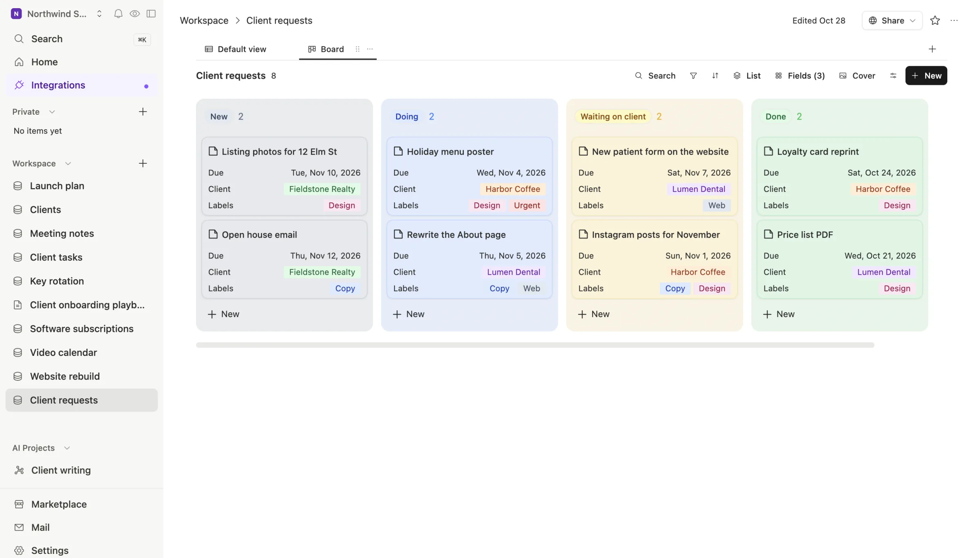The height and width of the screenshot is (558, 980).
Task: Go to Home
Action: point(82,62)
